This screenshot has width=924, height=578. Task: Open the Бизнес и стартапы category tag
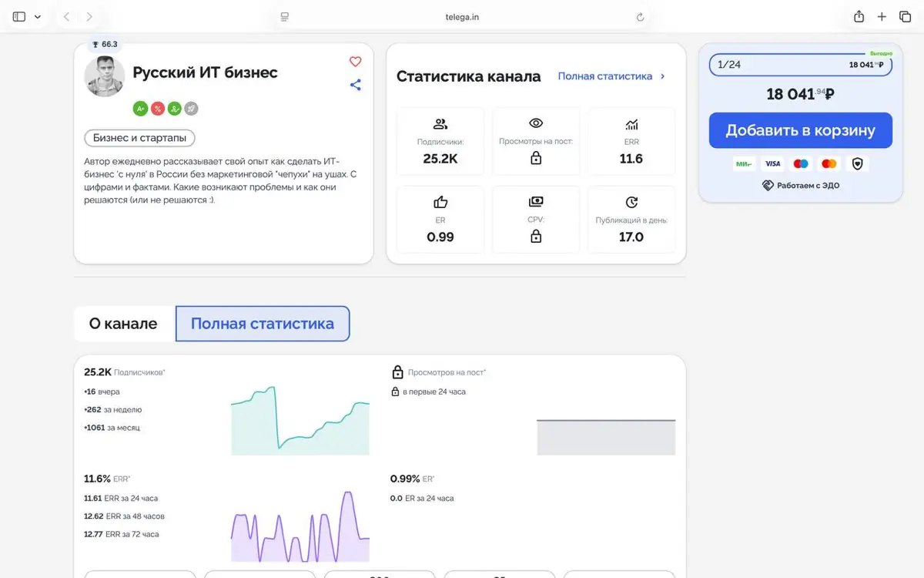point(139,138)
